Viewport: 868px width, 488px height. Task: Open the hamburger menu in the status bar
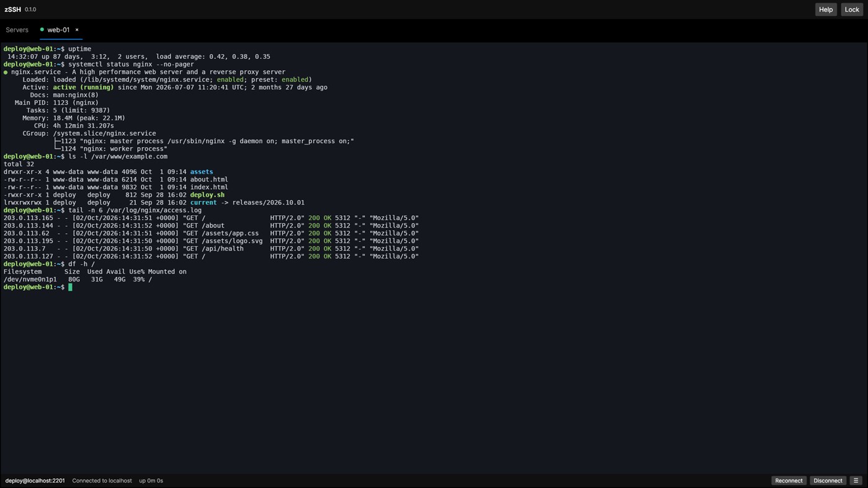pos(856,481)
